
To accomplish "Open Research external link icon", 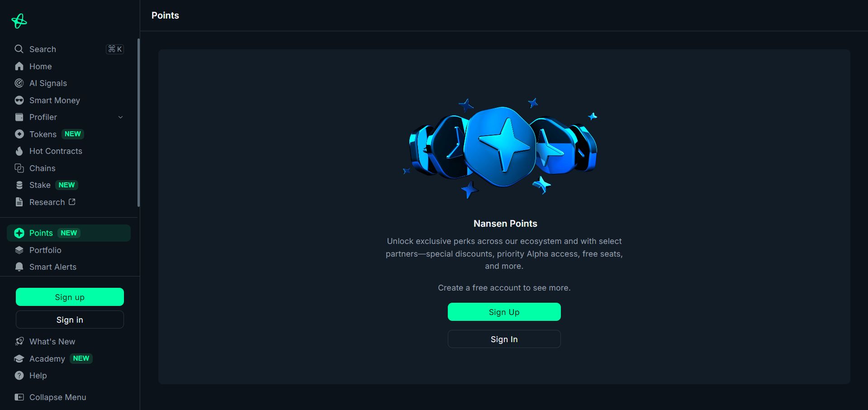I will tap(72, 202).
